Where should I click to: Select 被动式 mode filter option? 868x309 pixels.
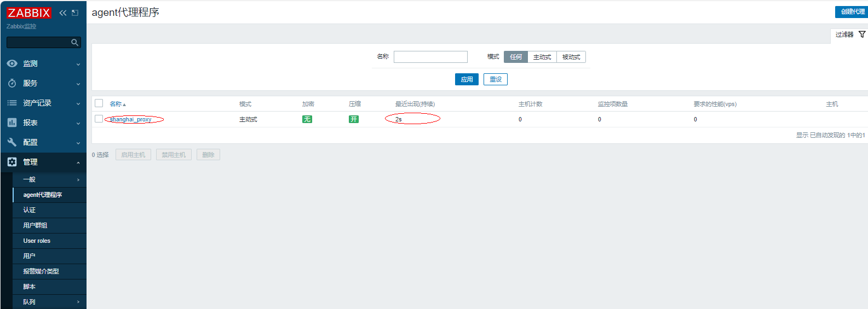point(571,57)
